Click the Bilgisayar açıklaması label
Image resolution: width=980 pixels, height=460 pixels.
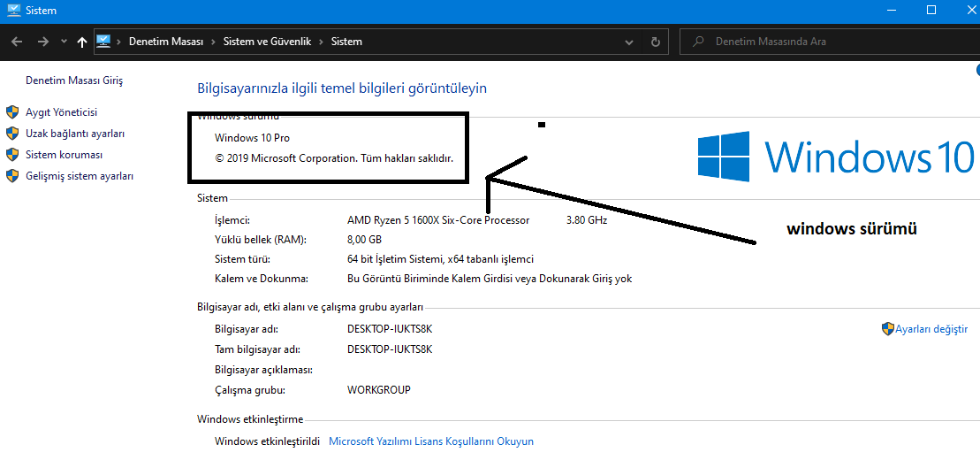pos(263,369)
